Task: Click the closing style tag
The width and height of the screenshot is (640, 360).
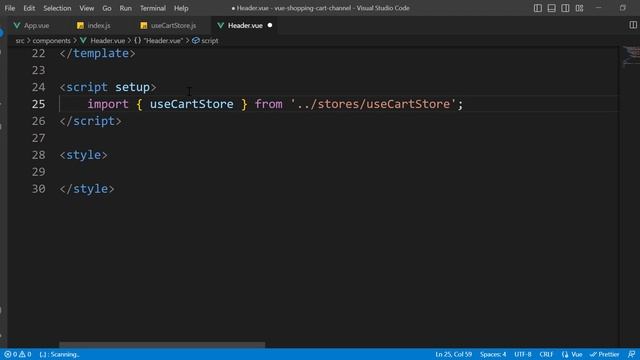Action: [87, 189]
